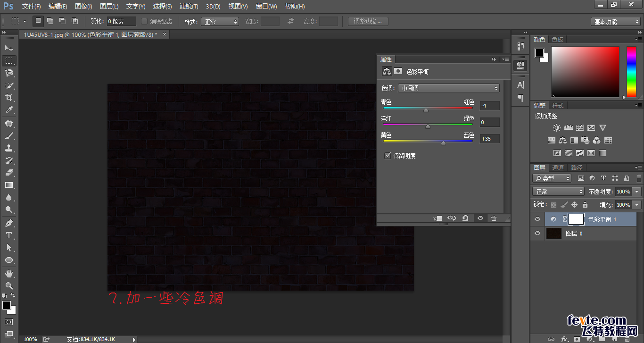Image resolution: width=644 pixels, height=343 pixels.
Task: Add a Curves adjustment
Action: [x=579, y=128]
